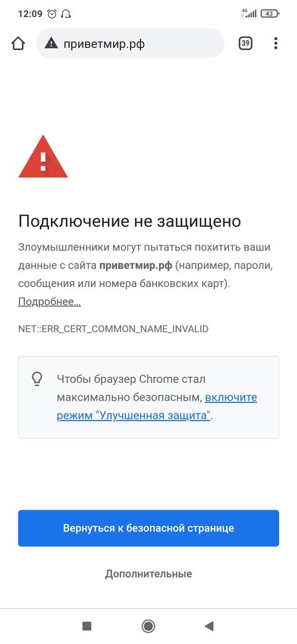Tap the alarm clock status icon

tap(52, 14)
